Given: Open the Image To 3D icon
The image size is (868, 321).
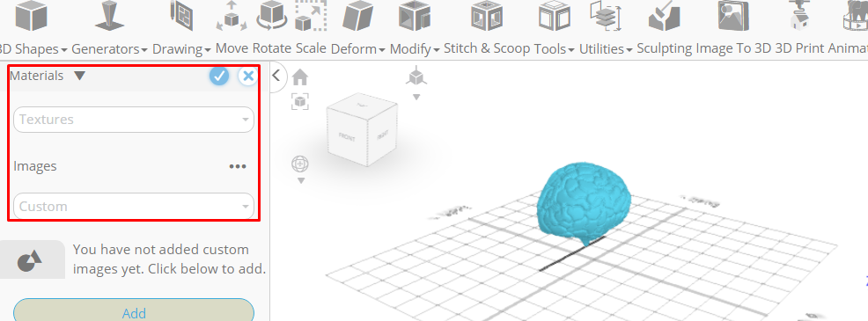Looking at the screenshot, I should pyautogui.click(x=733, y=16).
